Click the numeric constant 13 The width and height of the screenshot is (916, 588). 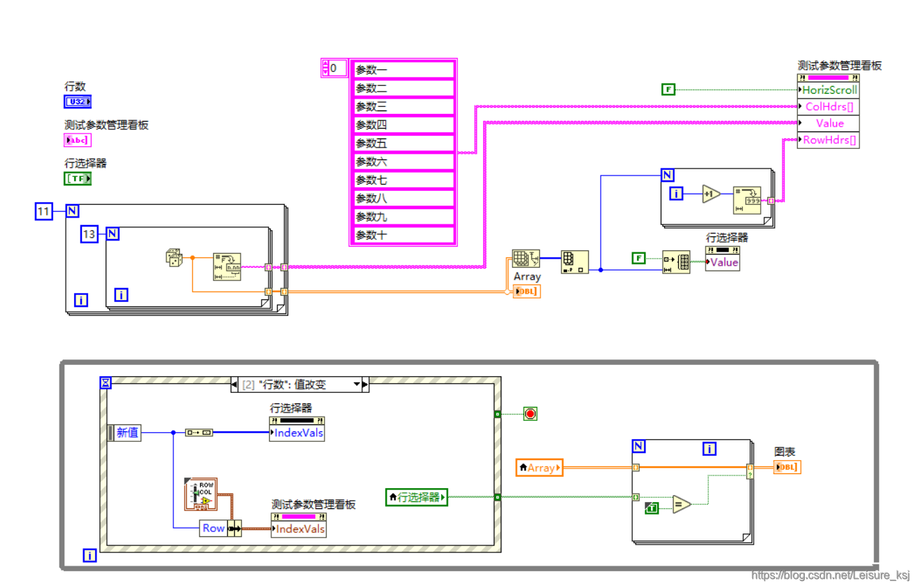(89, 234)
